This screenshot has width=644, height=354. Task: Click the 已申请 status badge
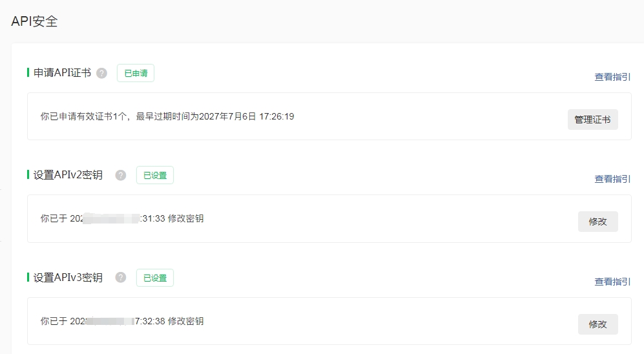pos(136,73)
